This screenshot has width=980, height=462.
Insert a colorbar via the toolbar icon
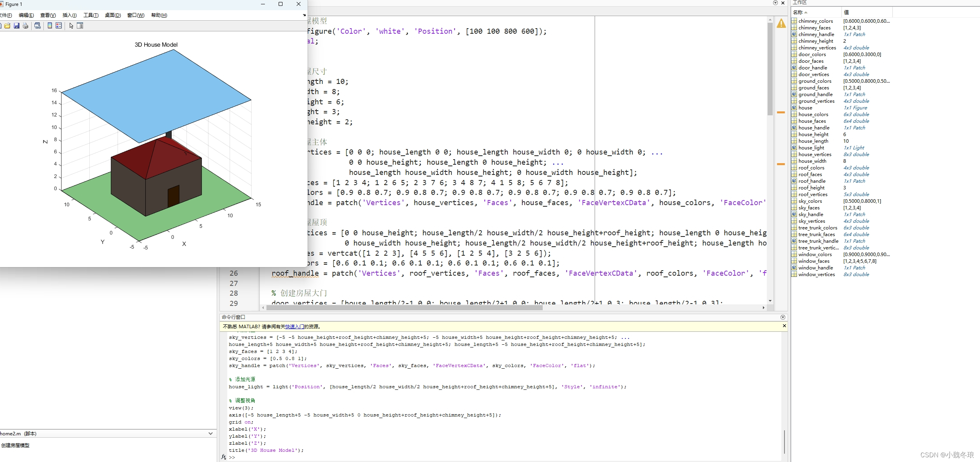(x=50, y=26)
